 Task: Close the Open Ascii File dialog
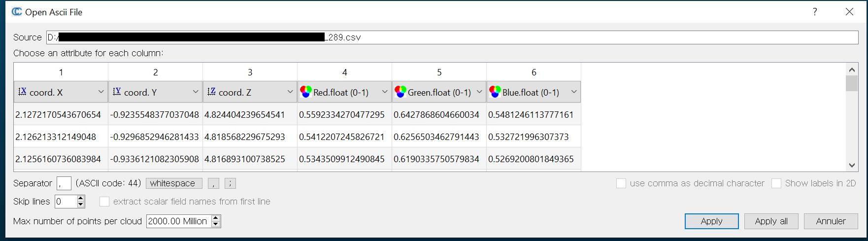(849, 12)
